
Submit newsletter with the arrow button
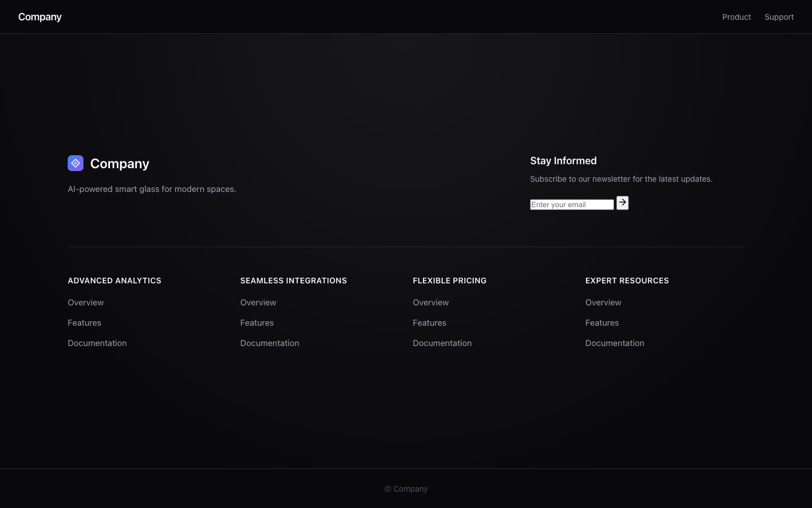coord(623,203)
